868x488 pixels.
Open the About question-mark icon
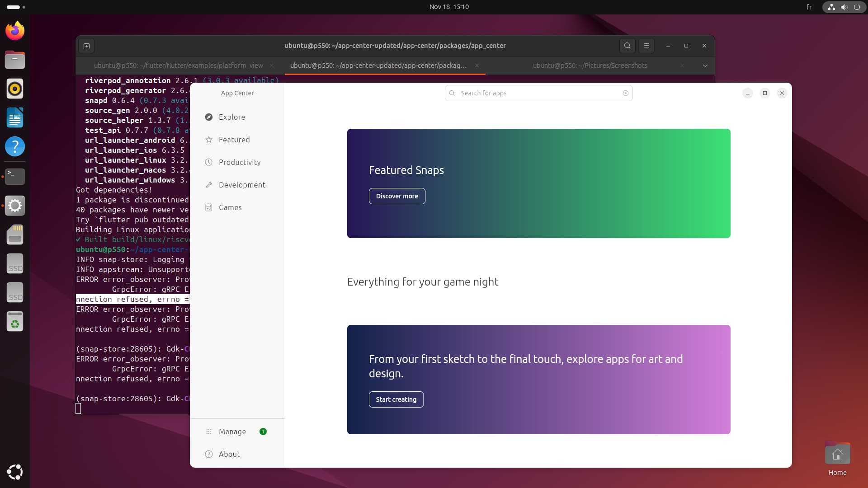click(x=209, y=454)
